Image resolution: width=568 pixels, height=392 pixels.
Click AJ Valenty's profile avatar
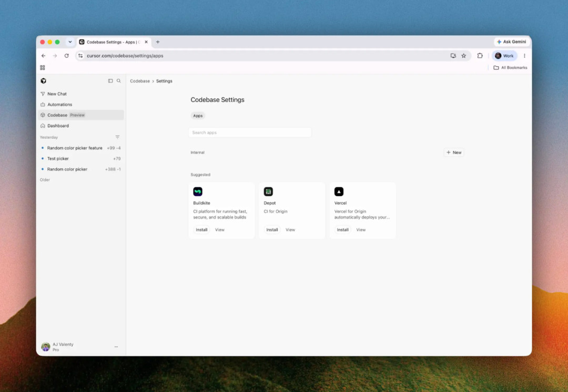(x=46, y=347)
